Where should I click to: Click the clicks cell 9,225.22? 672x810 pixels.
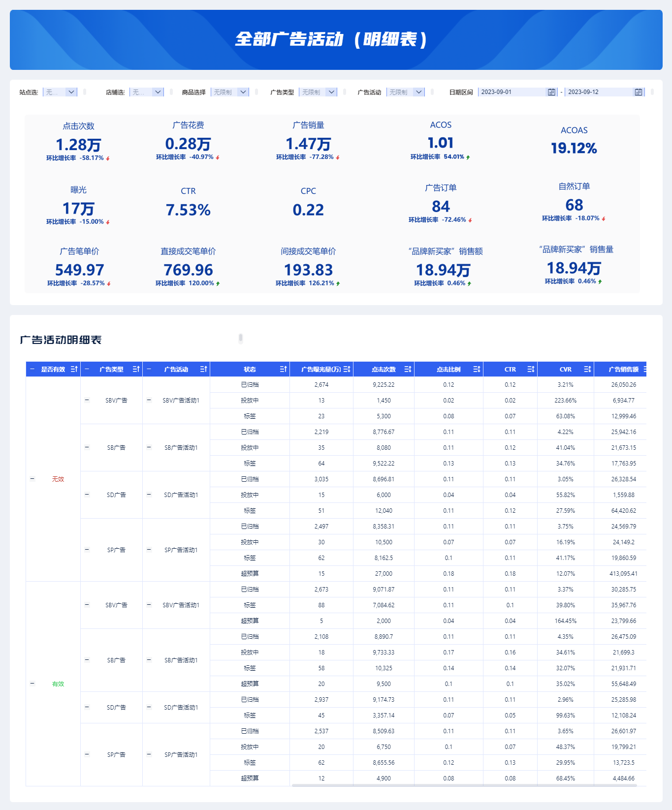tap(384, 385)
